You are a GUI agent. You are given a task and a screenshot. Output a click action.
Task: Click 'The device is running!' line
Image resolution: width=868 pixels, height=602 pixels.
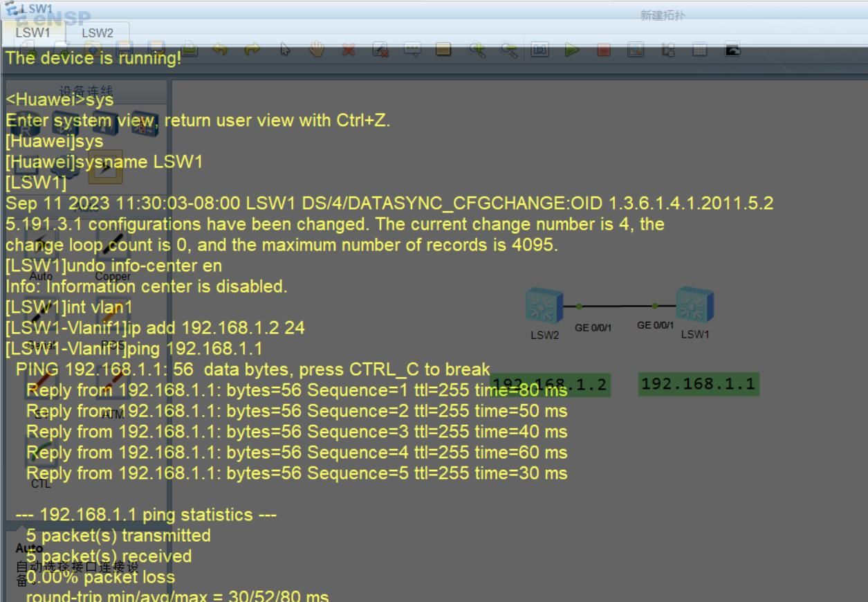93,58
